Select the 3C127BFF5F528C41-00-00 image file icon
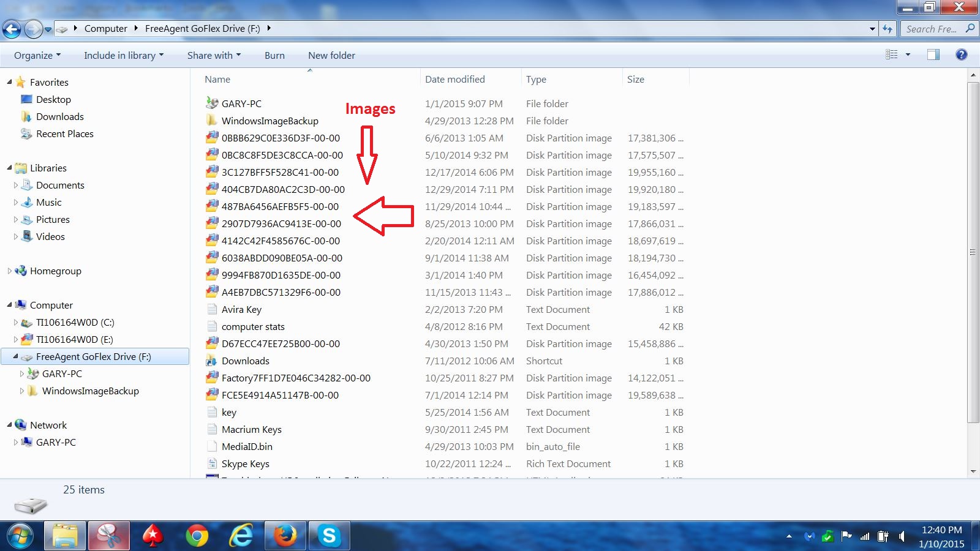This screenshot has width=980, height=551. click(x=212, y=171)
